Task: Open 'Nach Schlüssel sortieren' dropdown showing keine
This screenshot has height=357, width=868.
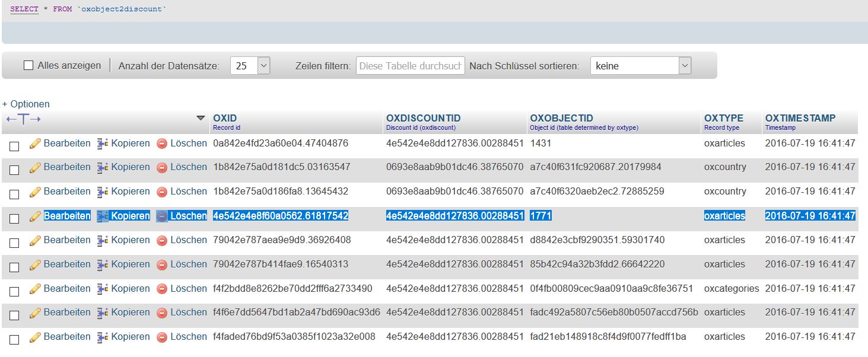Action: coord(641,66)
